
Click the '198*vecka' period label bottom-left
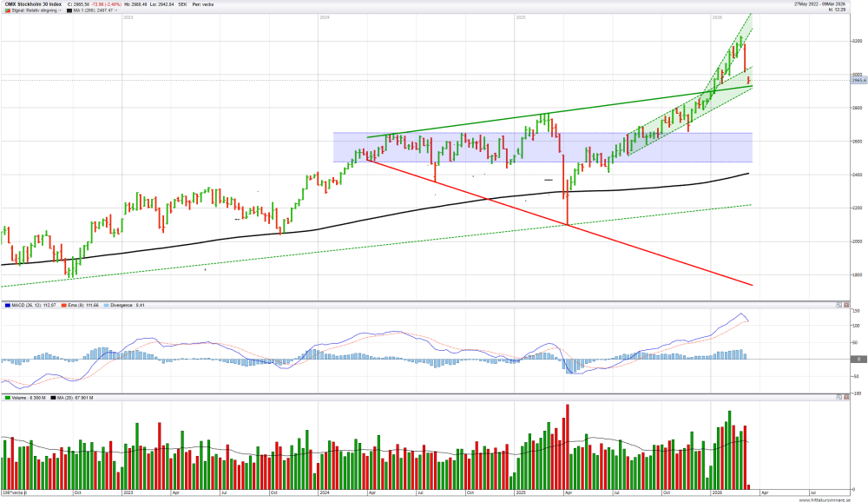click(12, 492)
